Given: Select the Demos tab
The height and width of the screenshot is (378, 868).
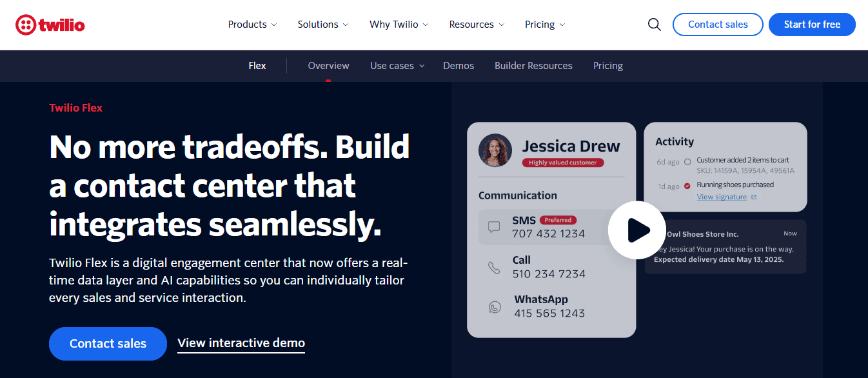Looking at the screenshot, I should coord(458,65).
